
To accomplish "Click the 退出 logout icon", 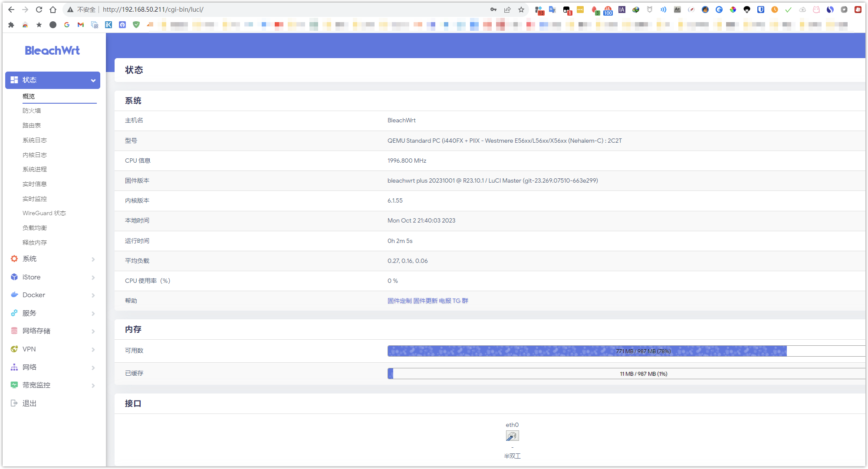I will point(14,403).
